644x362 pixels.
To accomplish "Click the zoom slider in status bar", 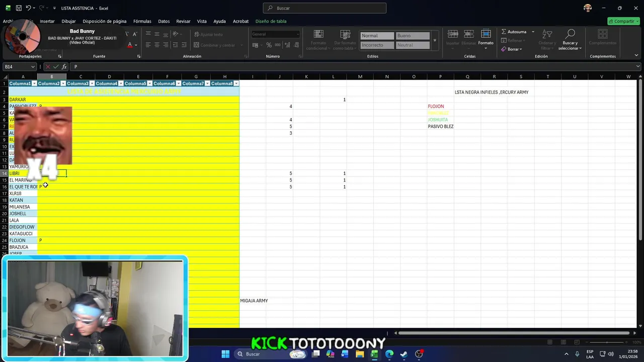I will click(606, 342).
